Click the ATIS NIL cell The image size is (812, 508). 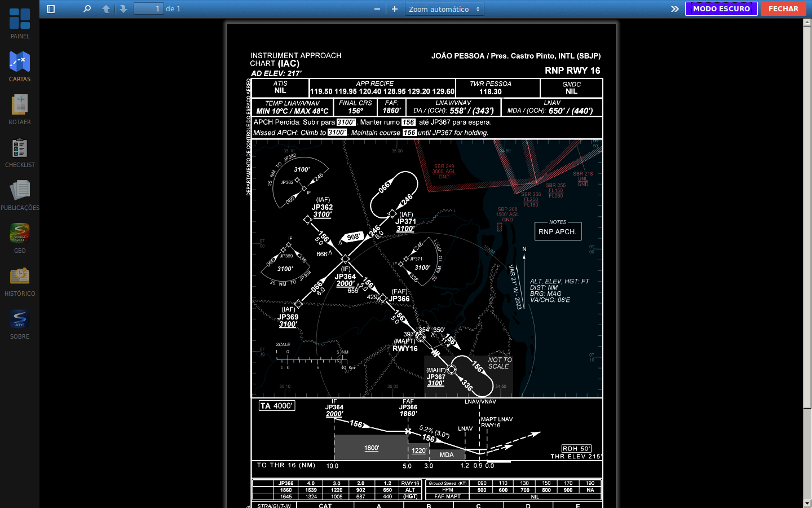280,87
